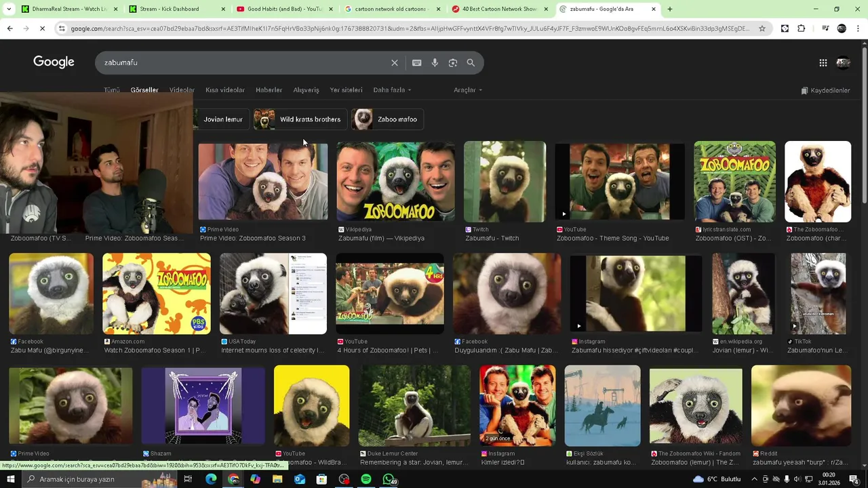
Task: Open the on-screen keyboard input tool
Action: 417,62
